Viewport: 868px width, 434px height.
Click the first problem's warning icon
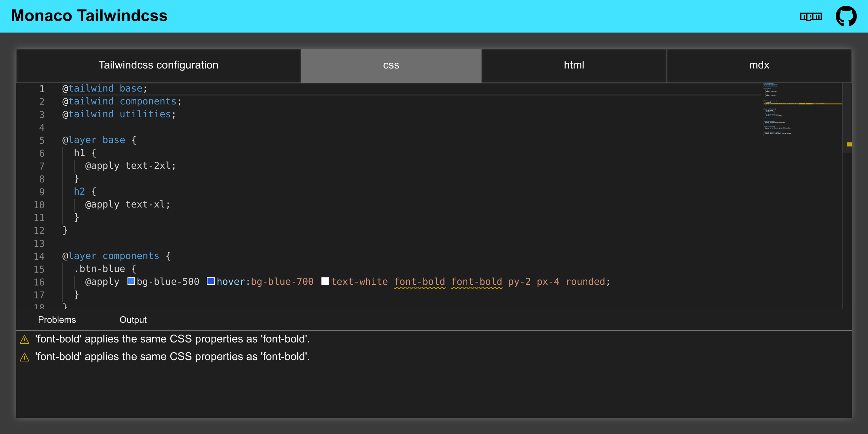[x=24, y=339]
